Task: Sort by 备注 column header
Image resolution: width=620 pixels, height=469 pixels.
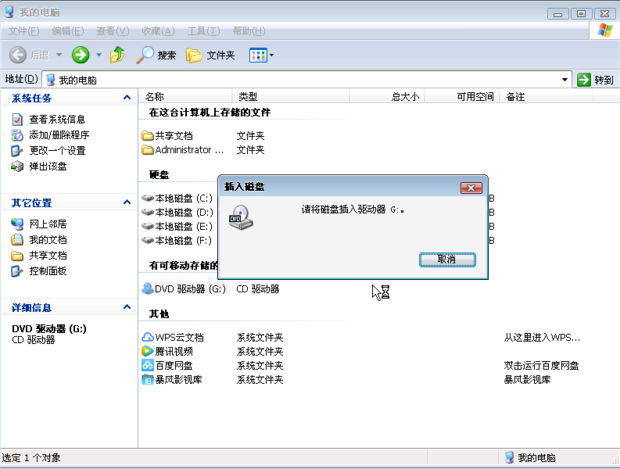Action: 547,96
